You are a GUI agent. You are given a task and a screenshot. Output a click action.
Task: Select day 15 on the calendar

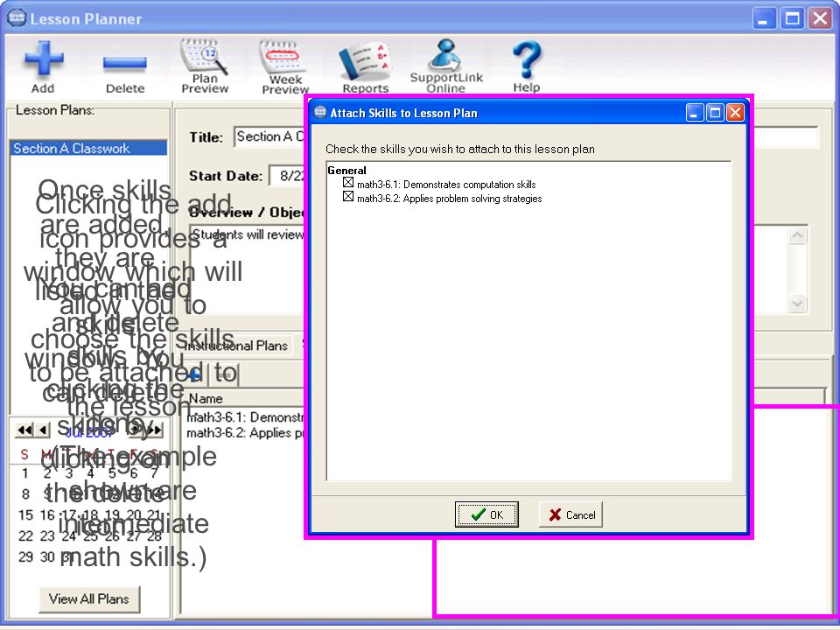[25, 515]
